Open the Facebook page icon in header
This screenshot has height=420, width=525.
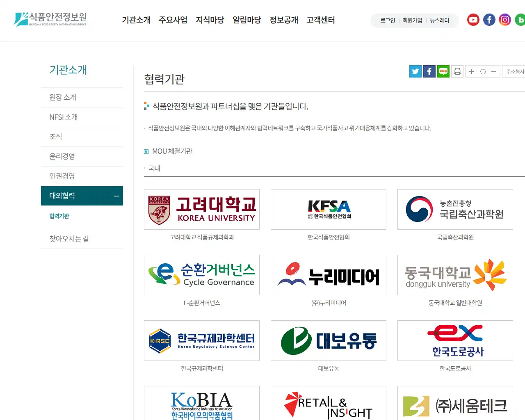(489, 20)
